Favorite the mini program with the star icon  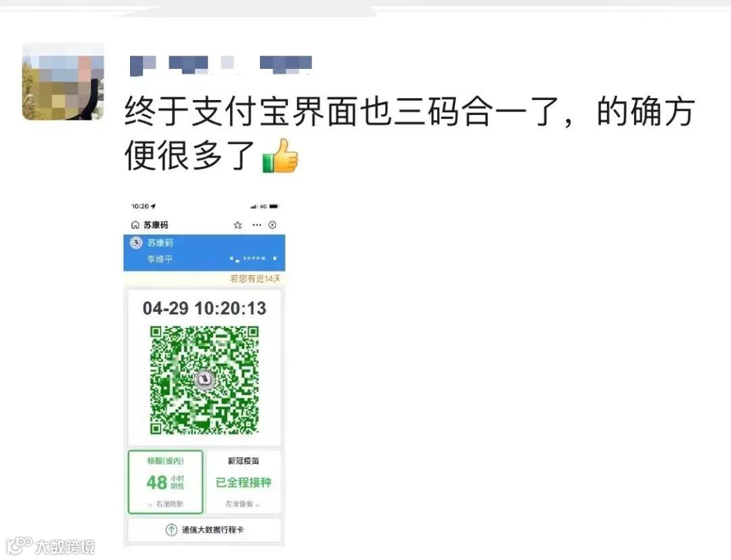click(x=238, y=225)
